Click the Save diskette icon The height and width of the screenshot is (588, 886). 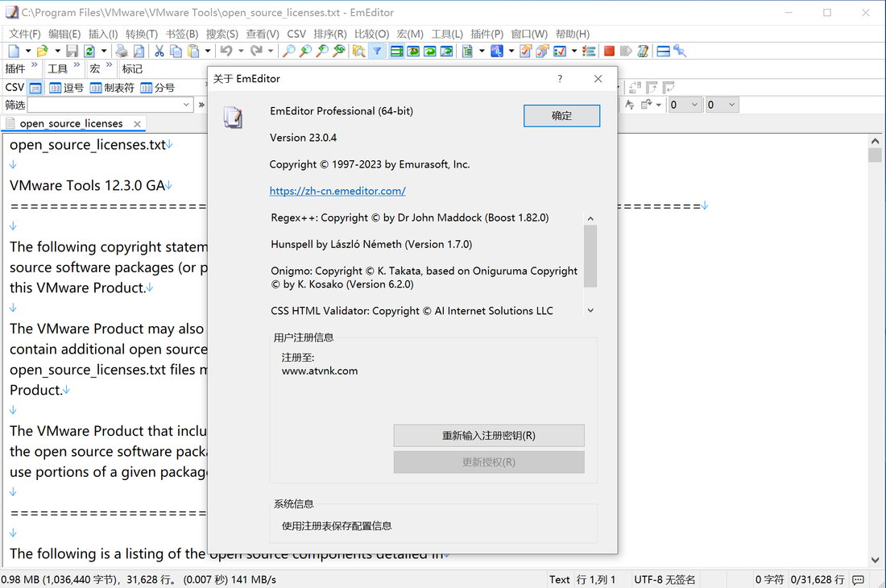coord(72,52)
